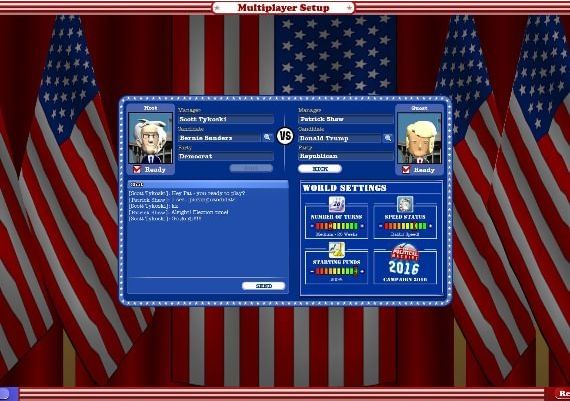Click the Republican party field
570x401 pixels.
click(346, 156)
